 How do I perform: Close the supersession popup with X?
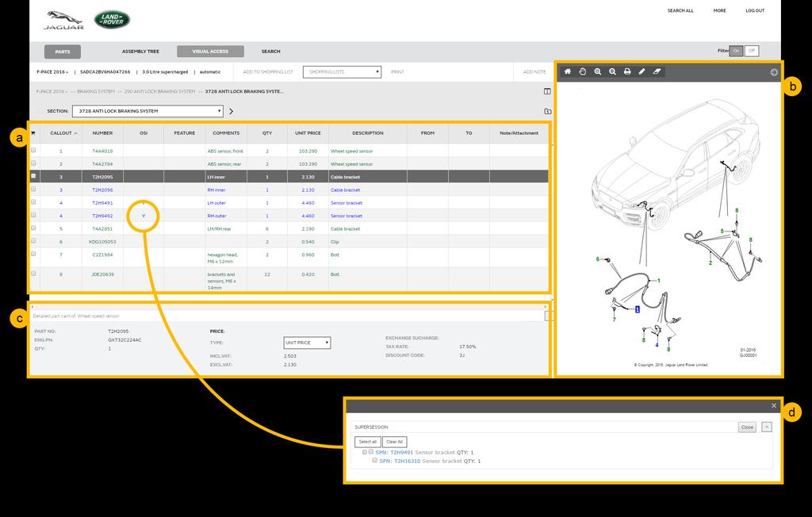coord(774,406)
